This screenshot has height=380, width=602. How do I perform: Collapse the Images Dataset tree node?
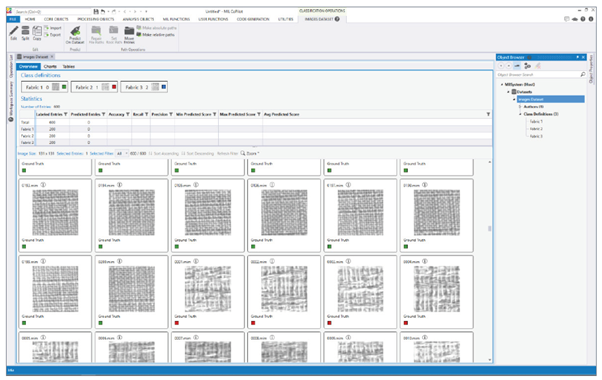[x=514, y=99]
